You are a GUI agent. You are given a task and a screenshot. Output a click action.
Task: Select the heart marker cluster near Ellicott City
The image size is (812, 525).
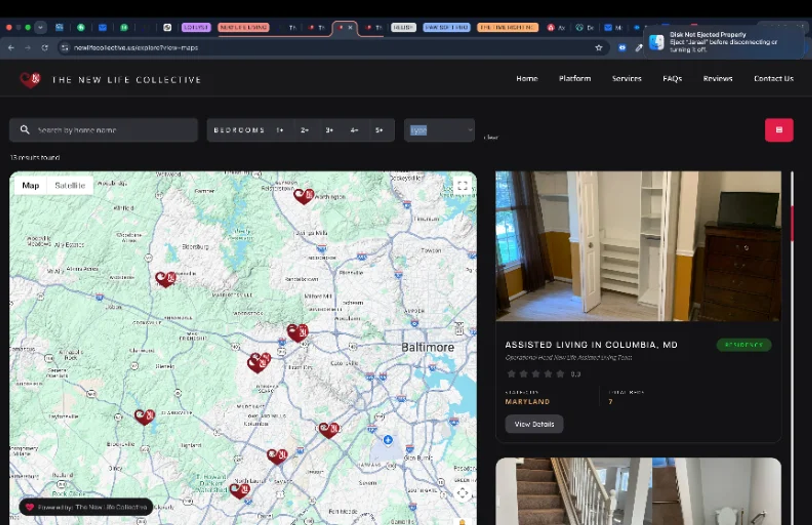(259, 363)
